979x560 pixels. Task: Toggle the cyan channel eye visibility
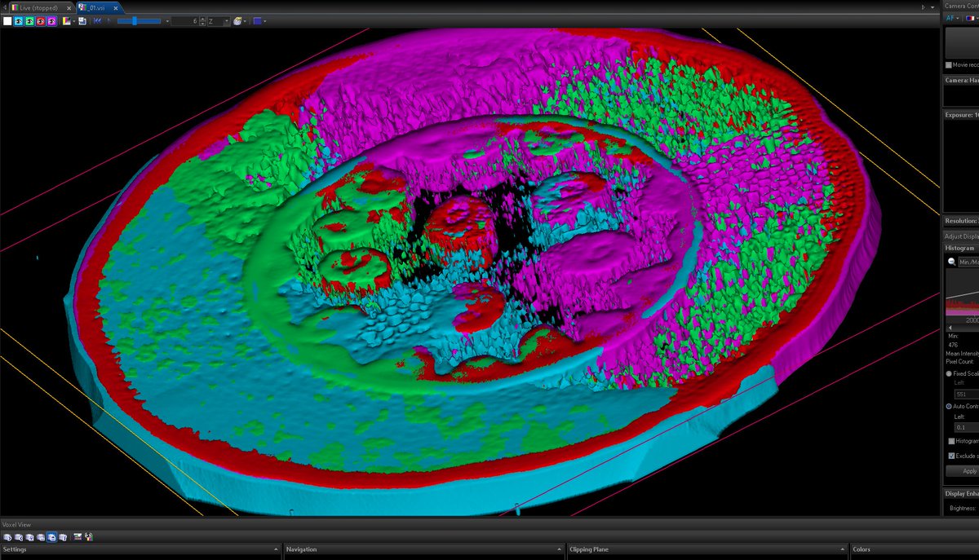pyautogui.click(x=18, y=21)
